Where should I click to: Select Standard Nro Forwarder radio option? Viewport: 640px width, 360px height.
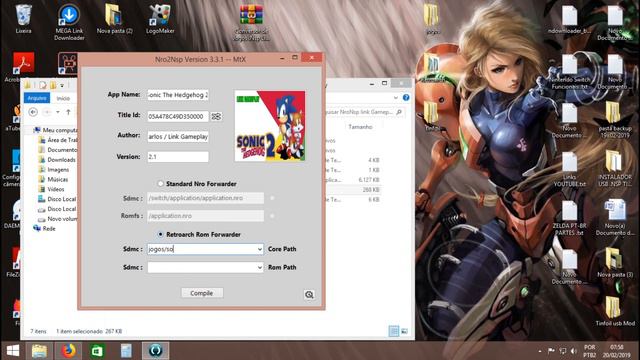click(x=160, y=184)
